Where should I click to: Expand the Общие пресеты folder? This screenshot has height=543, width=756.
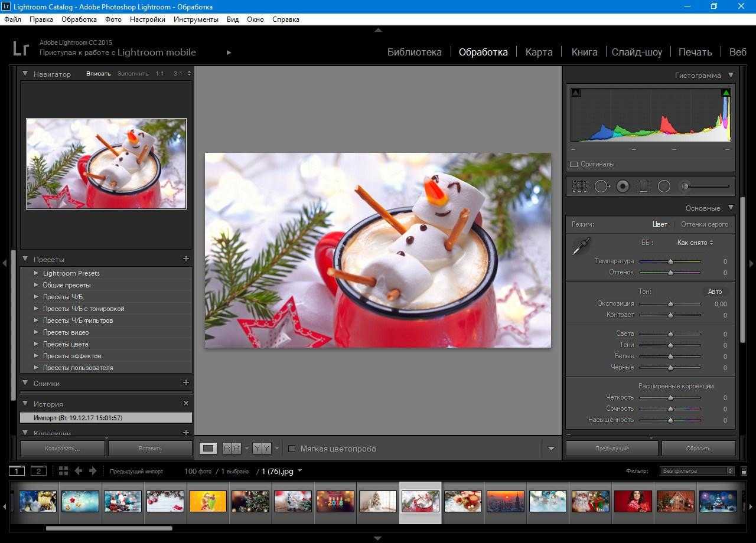[x=36, y=285]
